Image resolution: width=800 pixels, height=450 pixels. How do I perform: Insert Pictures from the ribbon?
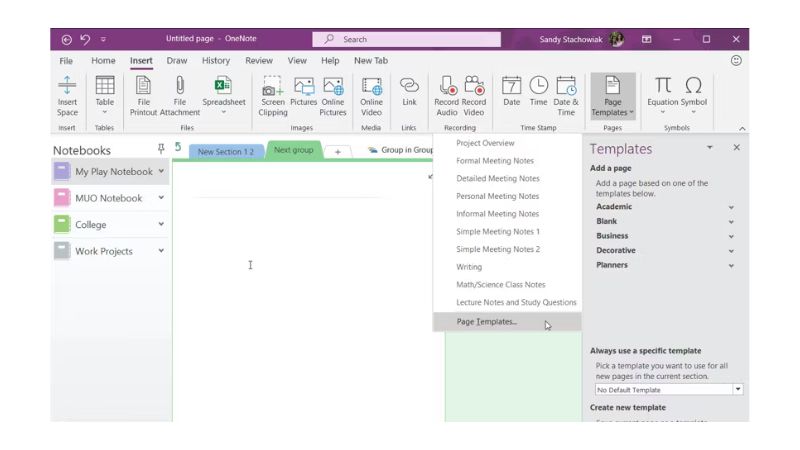[x=304, y=92]
